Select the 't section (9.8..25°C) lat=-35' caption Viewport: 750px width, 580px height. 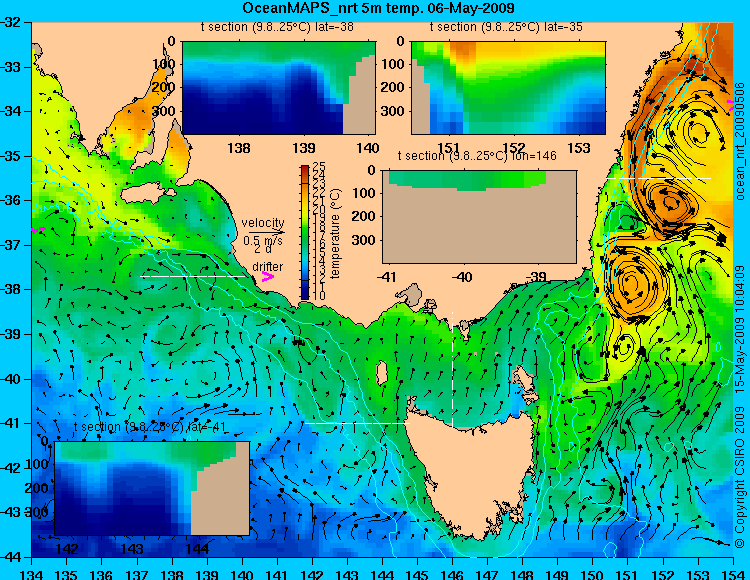click(506, 27)
